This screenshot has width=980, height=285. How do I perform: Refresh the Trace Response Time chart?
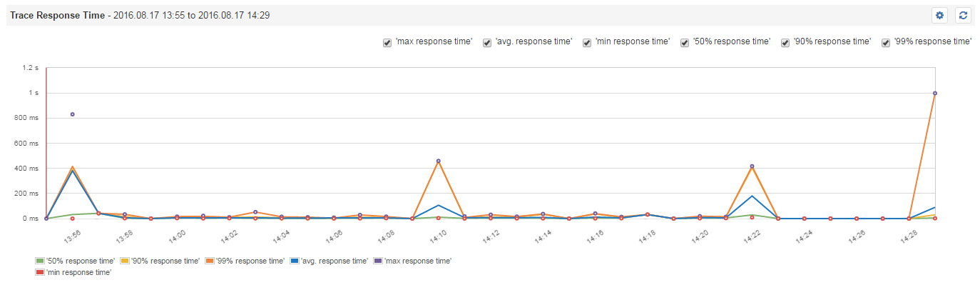coord(963,15)
